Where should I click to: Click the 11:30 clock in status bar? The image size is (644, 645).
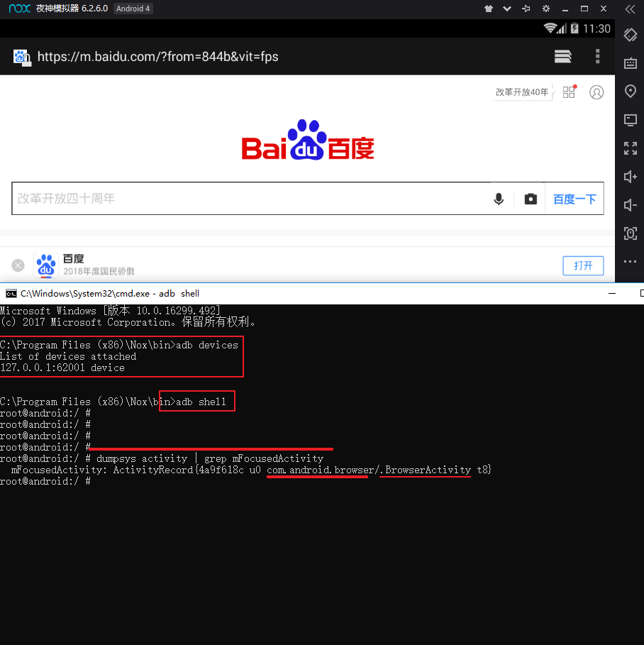(x=596, y=29)
